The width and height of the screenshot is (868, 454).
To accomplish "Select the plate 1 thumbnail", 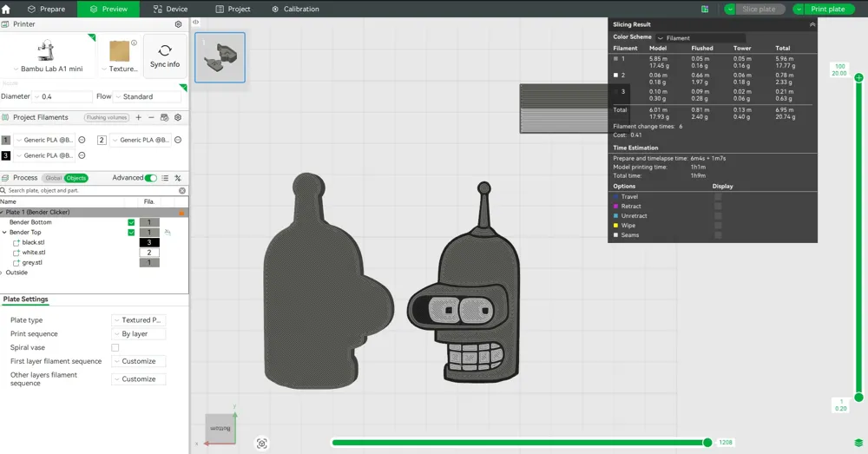I will click(x=220, y=57).
